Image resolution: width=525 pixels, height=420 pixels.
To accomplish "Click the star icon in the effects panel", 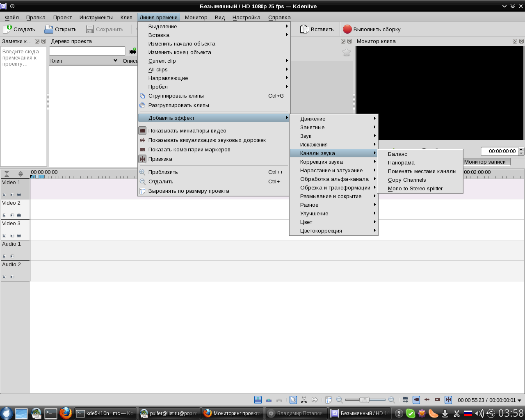I will 347,52.
